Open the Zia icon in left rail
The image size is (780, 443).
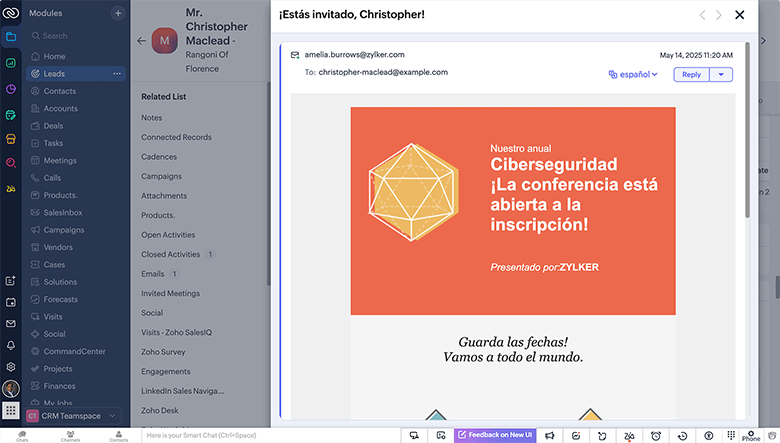(x=10, y=188)
